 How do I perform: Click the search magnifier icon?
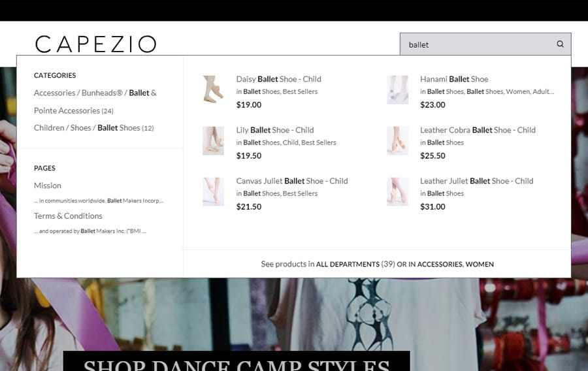(x=560, y=44)
